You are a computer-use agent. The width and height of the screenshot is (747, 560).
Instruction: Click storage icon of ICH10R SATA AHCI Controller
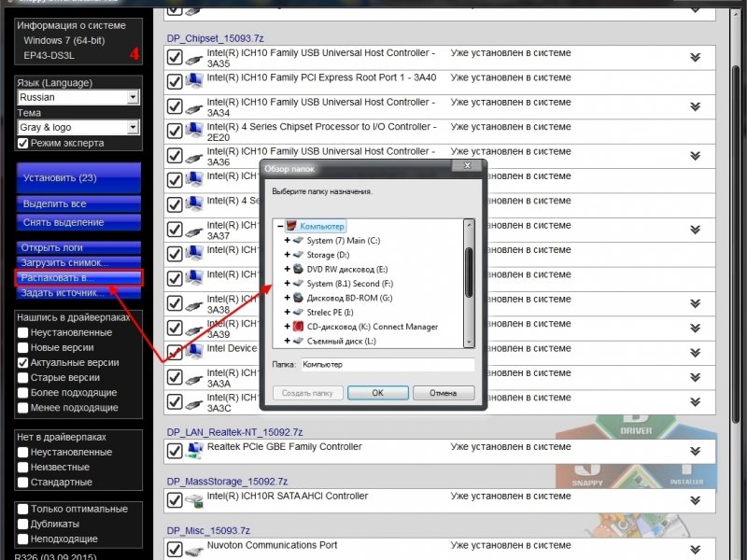(x=194, y=500)
